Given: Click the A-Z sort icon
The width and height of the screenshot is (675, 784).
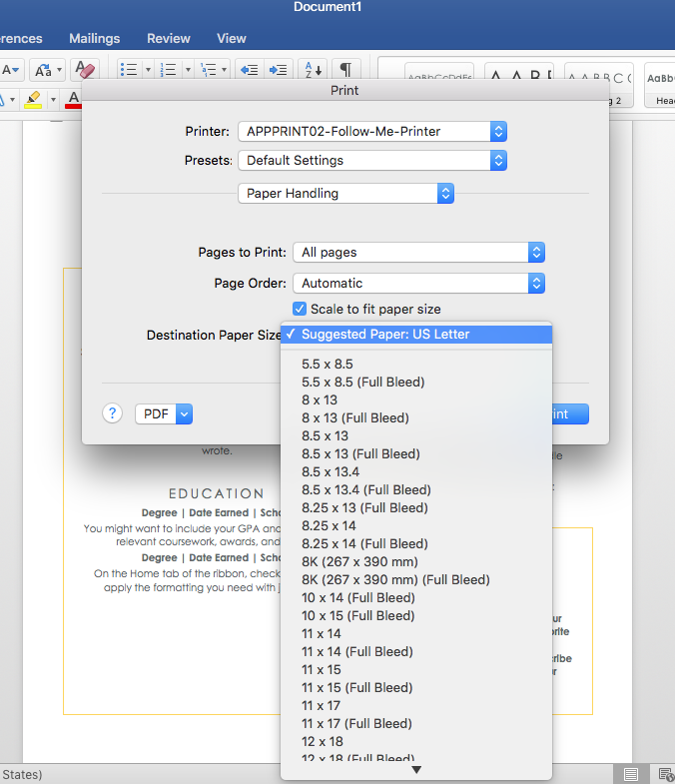Looking at the screenshot, I should pos(313,70).
